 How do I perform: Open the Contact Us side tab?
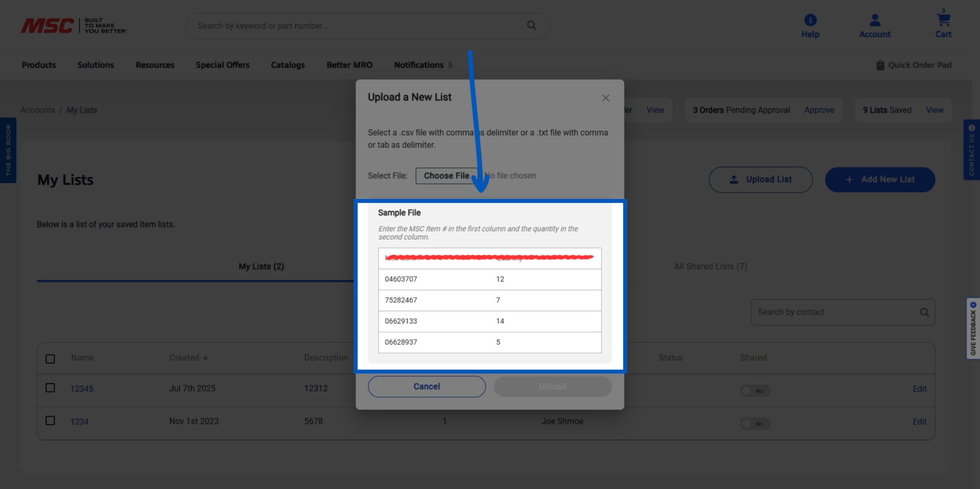pos(972,150)
